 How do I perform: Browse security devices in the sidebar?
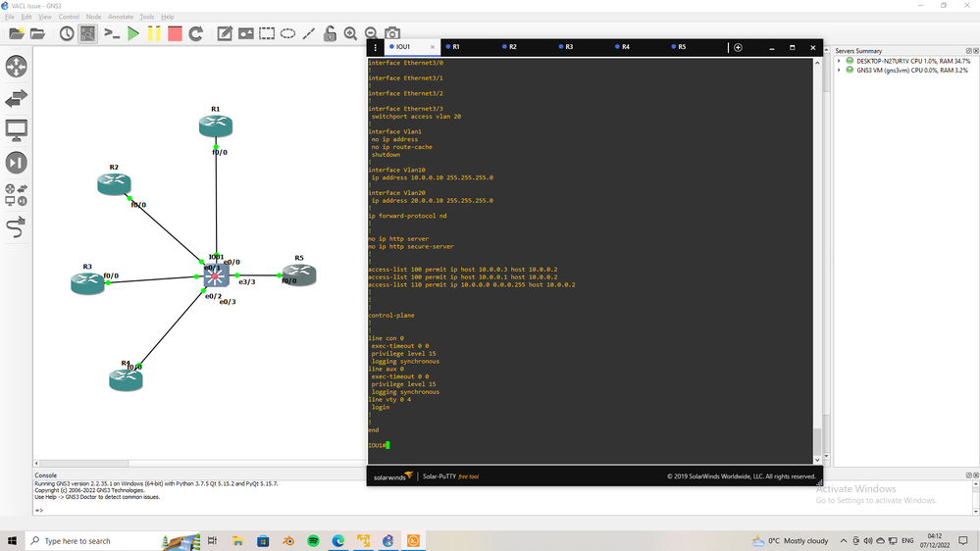click(x=17, y=163)
